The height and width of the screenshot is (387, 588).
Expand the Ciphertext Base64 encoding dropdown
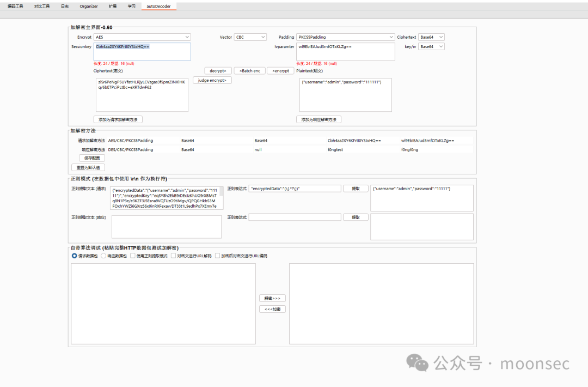[431, 37]
